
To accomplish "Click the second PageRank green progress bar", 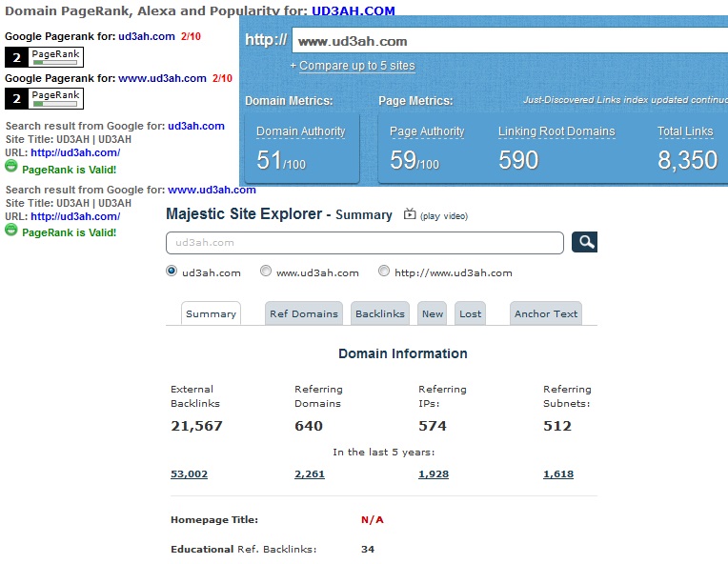I will click(x=54, y=104).
